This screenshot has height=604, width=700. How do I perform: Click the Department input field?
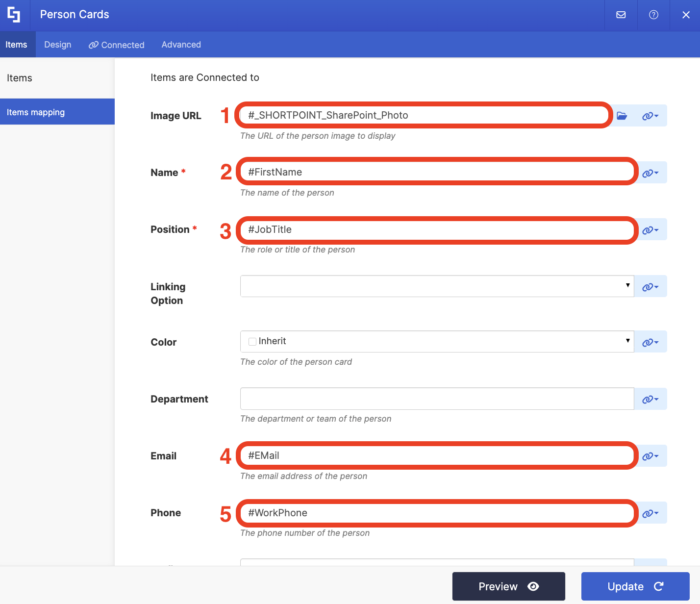click(x=437, y=399)
